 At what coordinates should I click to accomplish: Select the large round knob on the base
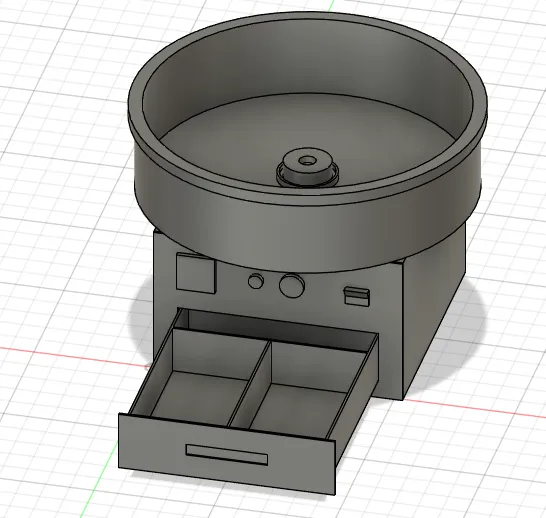292,285
